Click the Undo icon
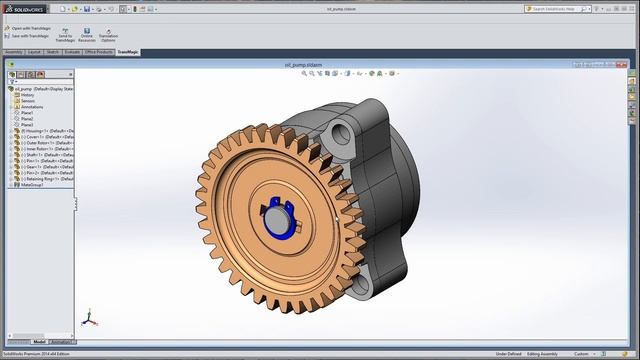The height and width of the screenshot is (360, 640). [x=111, y=9]
